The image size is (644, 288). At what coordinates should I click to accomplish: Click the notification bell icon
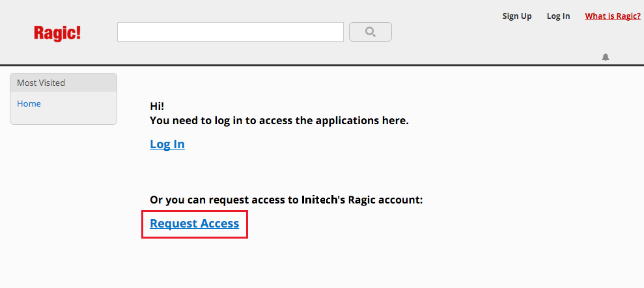coord(606,57)
